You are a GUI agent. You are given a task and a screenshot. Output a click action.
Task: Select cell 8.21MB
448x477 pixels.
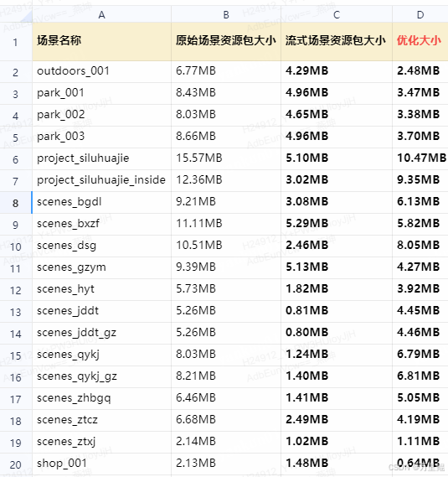click(226, 377)
